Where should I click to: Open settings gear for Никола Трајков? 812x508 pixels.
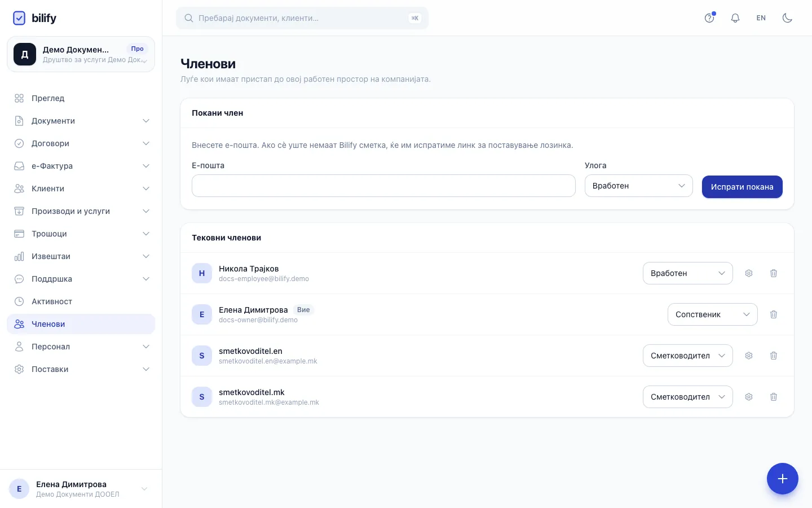tap(749, 273)
